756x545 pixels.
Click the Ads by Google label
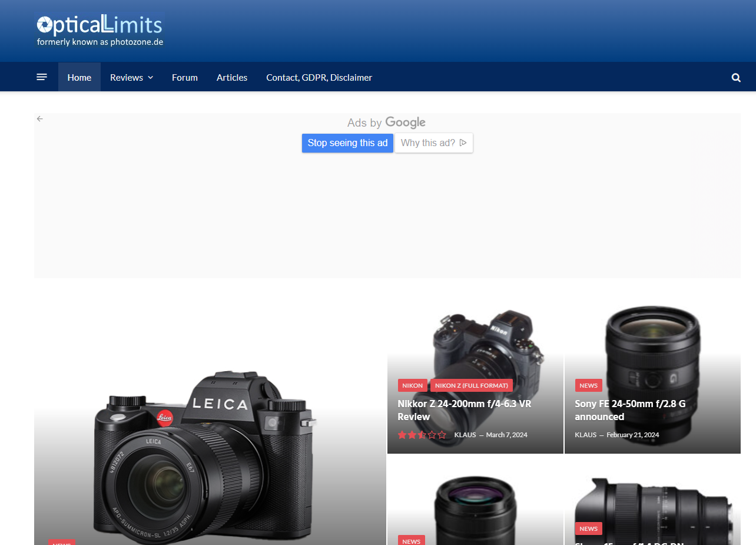(386, 123)
